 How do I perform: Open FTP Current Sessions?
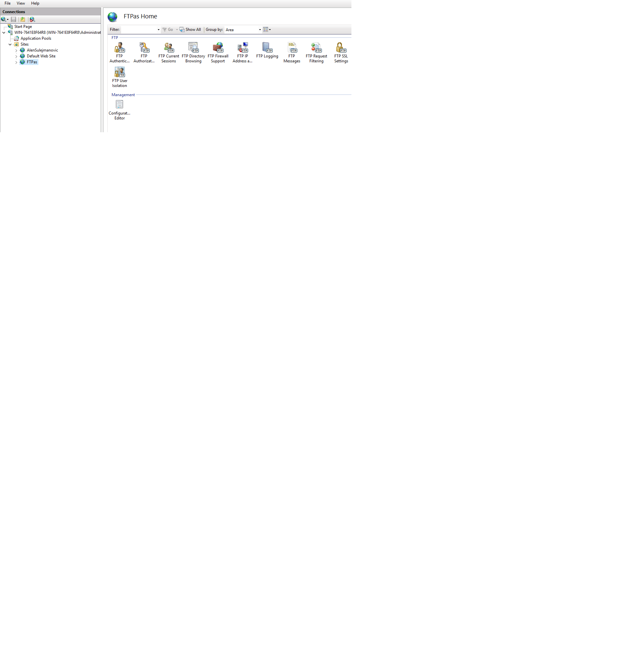point(169,52)
